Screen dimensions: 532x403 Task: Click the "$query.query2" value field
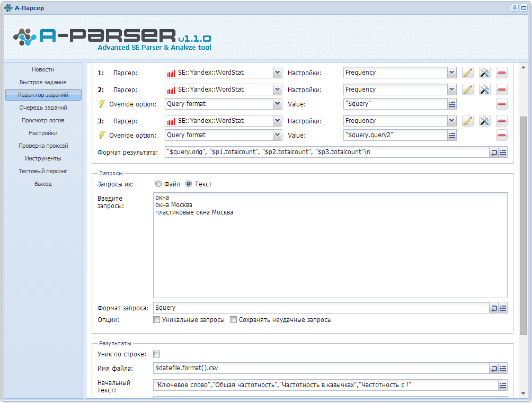pyautogui.click(x=395, y=135)
